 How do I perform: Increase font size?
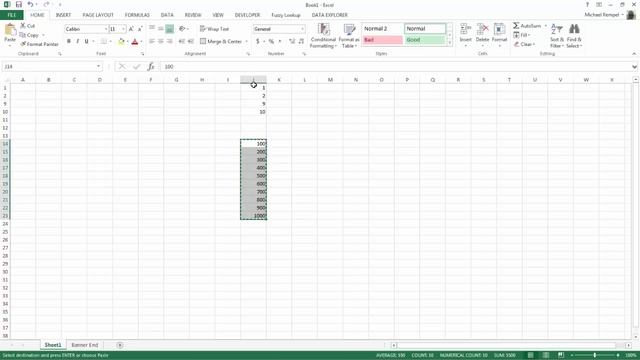pos(131,29)
